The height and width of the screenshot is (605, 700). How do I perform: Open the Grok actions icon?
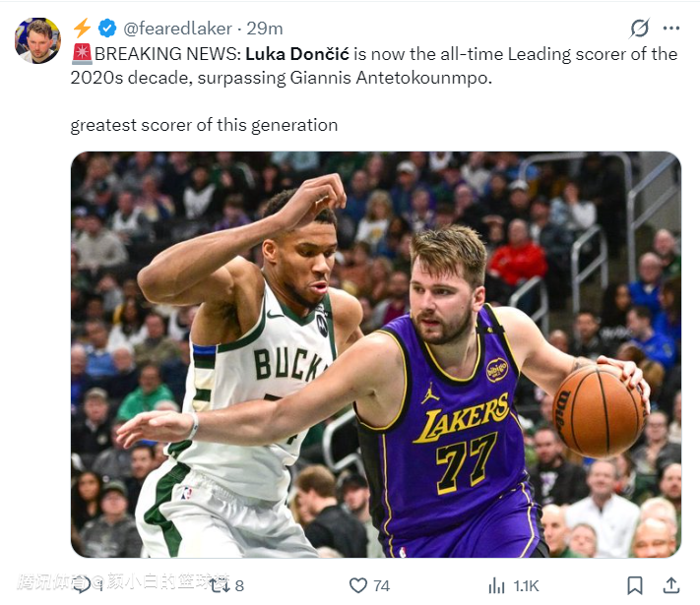pos(640,28)
